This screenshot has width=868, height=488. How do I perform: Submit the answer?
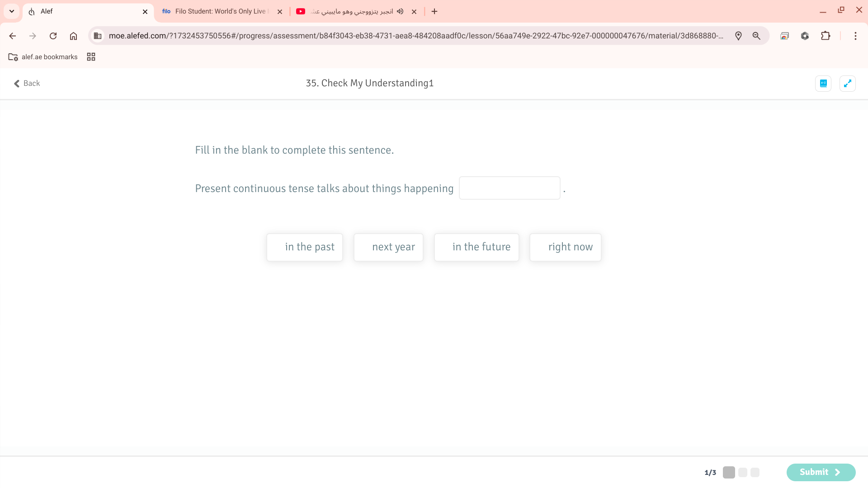pyautogui.click(x=821, y=472)
